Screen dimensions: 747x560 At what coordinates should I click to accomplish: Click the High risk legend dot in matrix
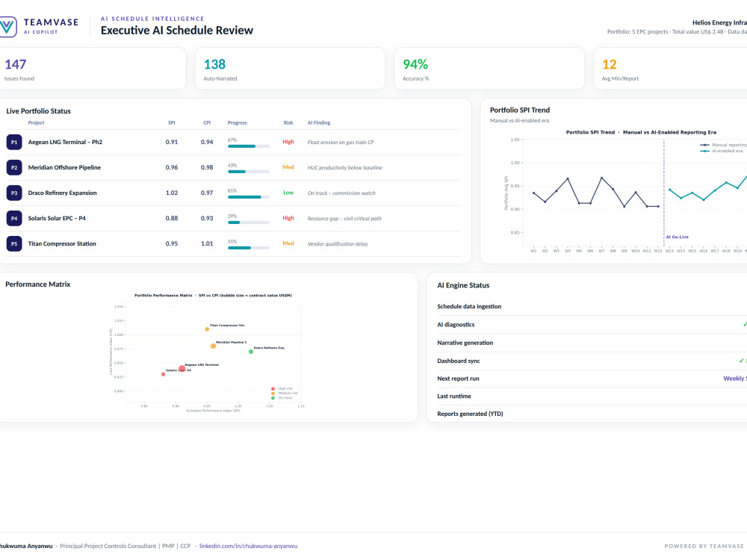coord(273,388)
